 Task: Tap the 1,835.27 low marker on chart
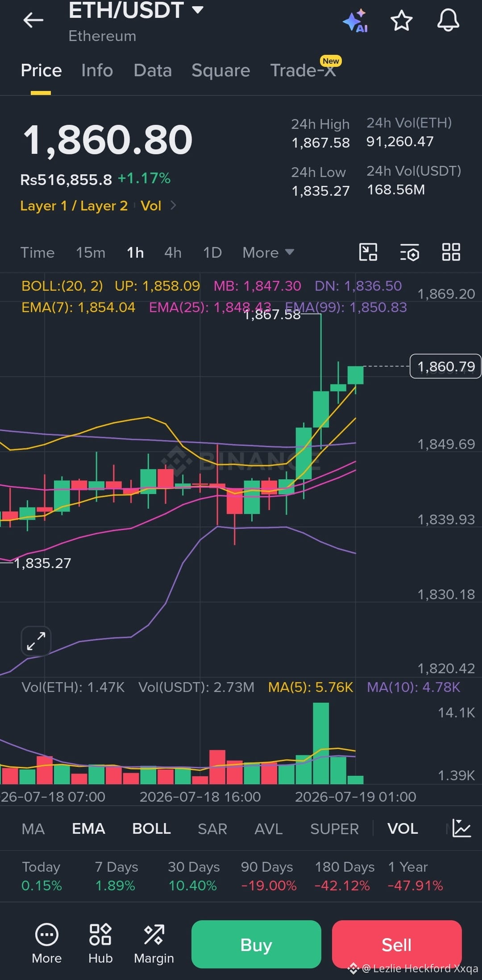pos(42,563)
